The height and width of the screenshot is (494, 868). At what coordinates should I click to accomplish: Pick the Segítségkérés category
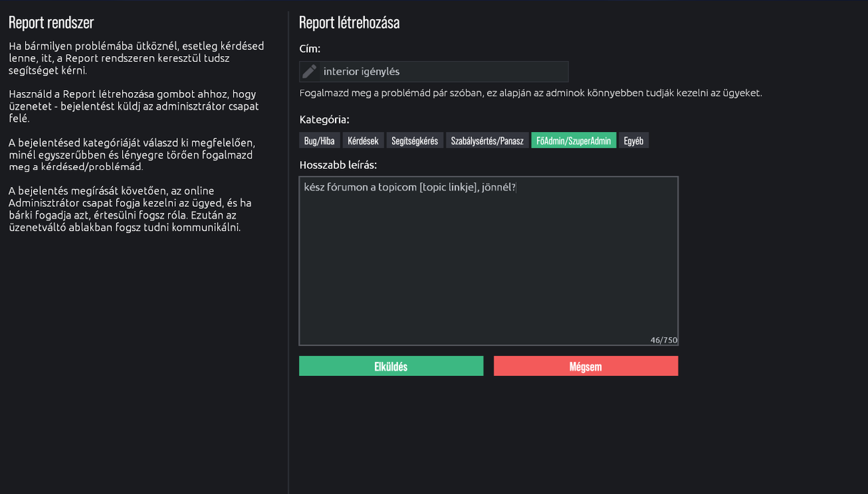point(414,141)
